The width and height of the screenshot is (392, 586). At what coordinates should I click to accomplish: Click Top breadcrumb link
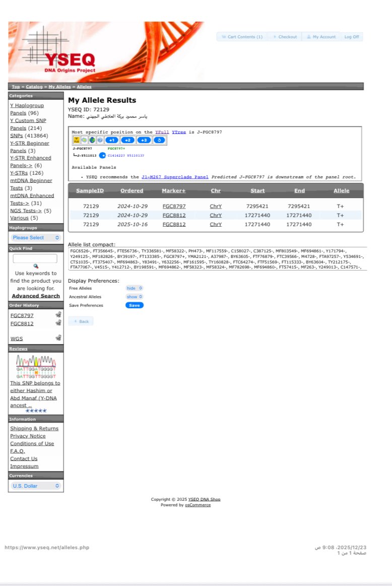[x=16, y=87]
